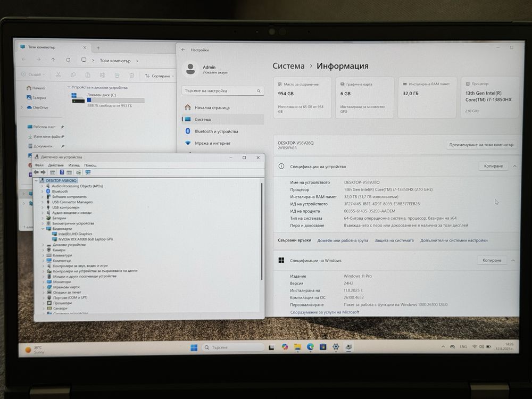Image resolution: width=532 pixels, height=399 pixels.
Task: Open Windows Start button on taskbar
Action: (194, 348)
